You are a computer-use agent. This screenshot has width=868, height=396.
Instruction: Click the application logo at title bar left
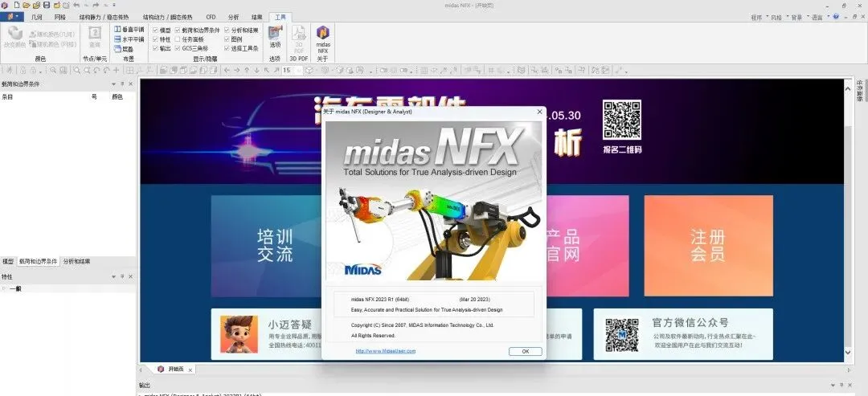(5, 5)
